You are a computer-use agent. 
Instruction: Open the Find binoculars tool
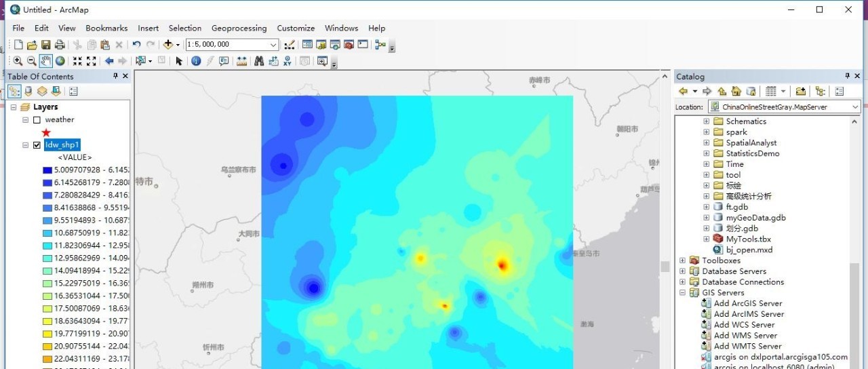[258, 61]
